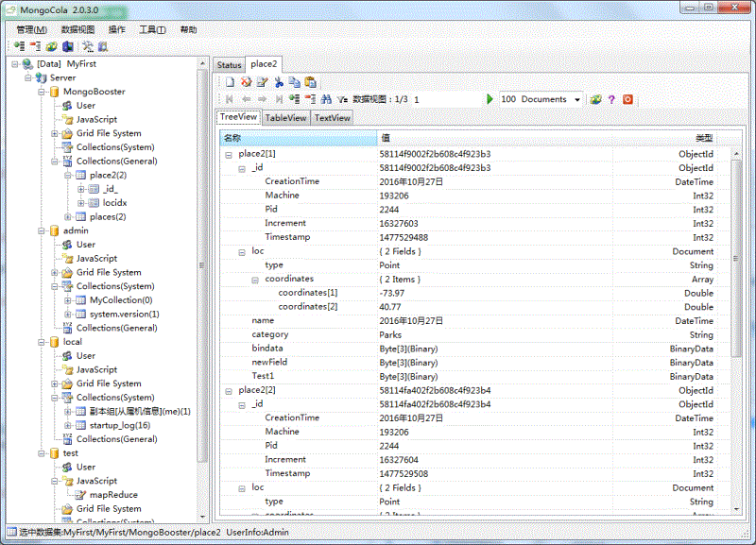Select system.version(1) collection
This screenshot has height=545, width=756.
click(125, 315)
